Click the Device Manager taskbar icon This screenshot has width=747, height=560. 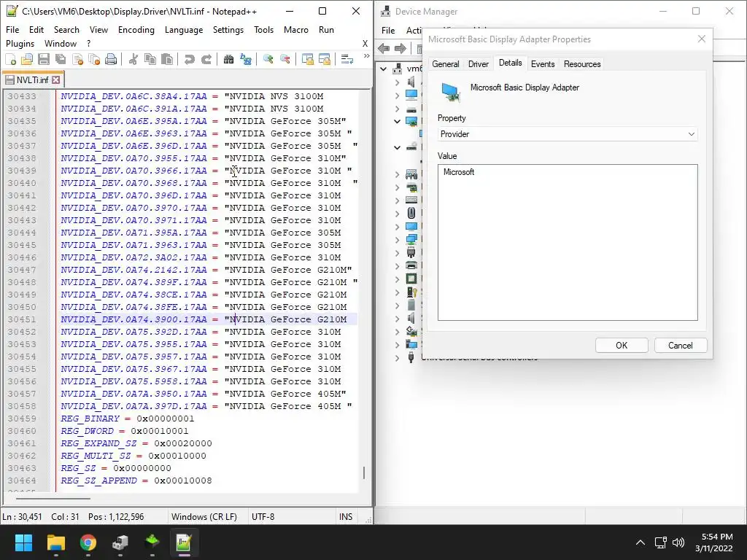tap(120, 542)
